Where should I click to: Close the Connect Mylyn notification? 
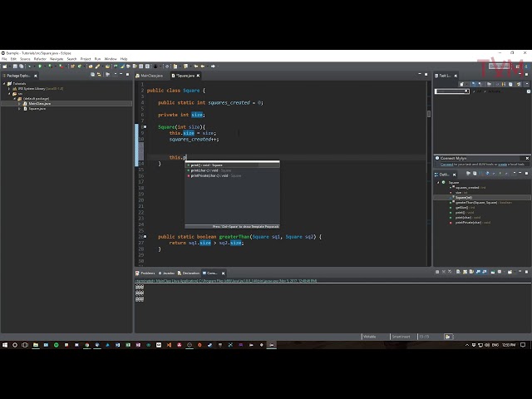[x=527, y=158]
